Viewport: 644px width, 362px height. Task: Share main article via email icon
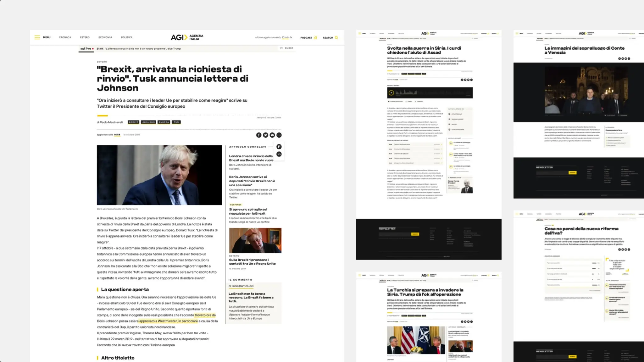coord(272,135)
